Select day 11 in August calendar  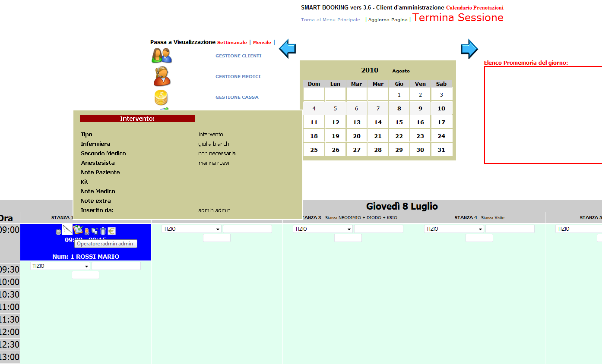(314, 122)
